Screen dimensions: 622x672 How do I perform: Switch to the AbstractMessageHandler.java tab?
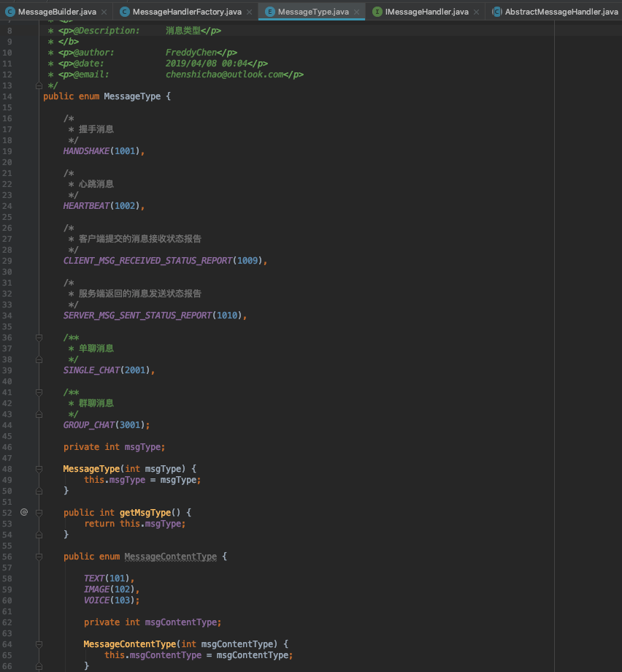tap(562, 12)
